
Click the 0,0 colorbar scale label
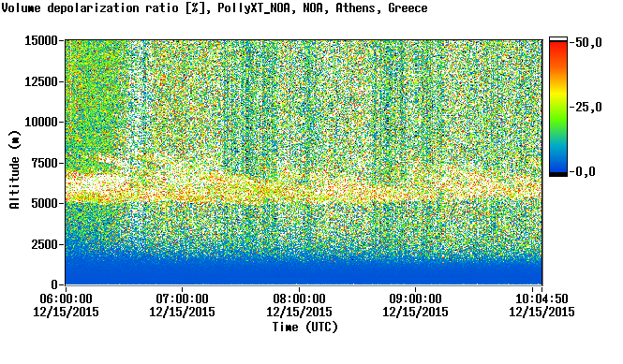pos(586,171)
